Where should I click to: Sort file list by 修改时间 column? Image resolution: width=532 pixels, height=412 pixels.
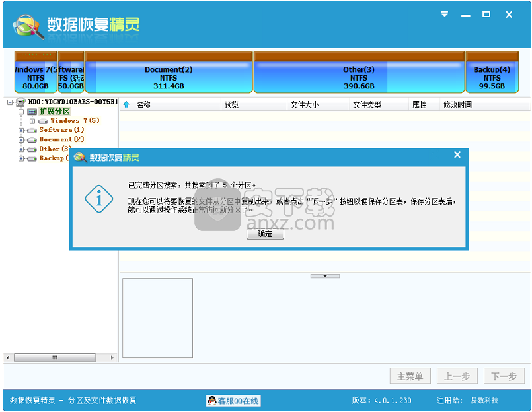458,105
